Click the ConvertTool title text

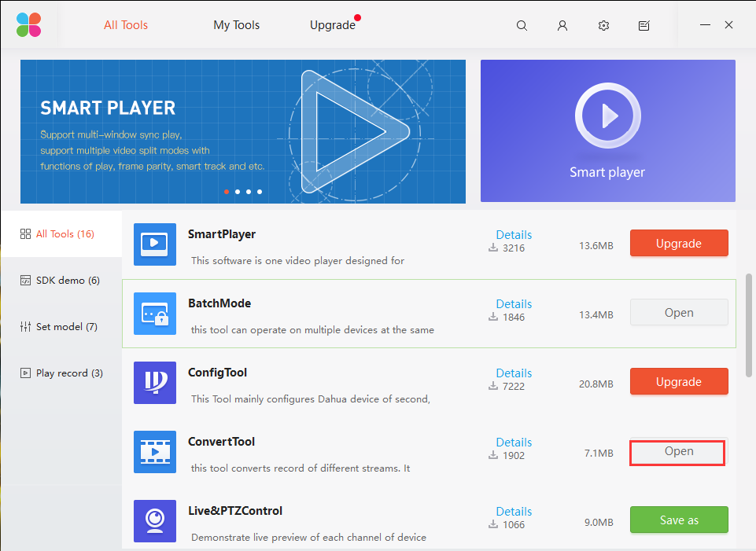click(x=221, y=442)
